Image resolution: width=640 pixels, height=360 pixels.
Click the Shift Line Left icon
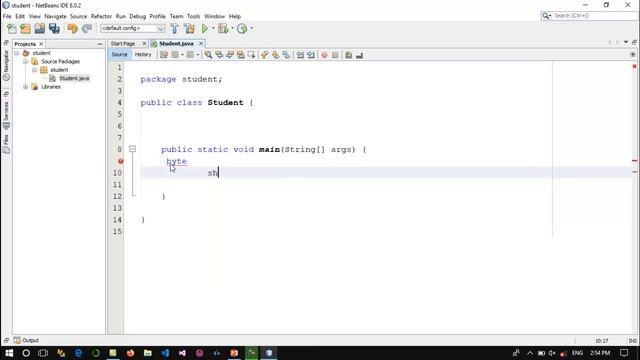(x=300, y=55)
